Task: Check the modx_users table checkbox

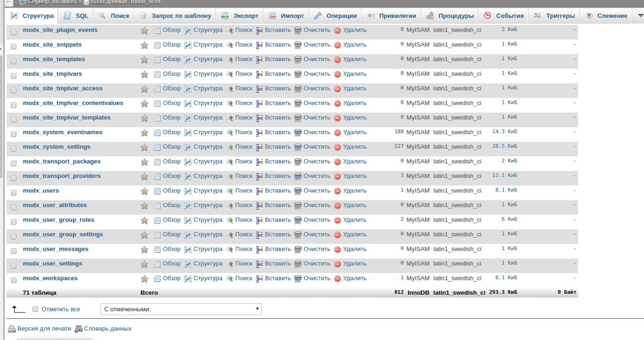Action: pyautogui.click(x=14, y=192)
